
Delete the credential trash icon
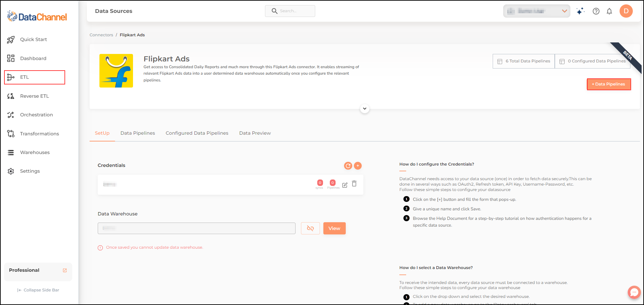(x=354, y=184)
